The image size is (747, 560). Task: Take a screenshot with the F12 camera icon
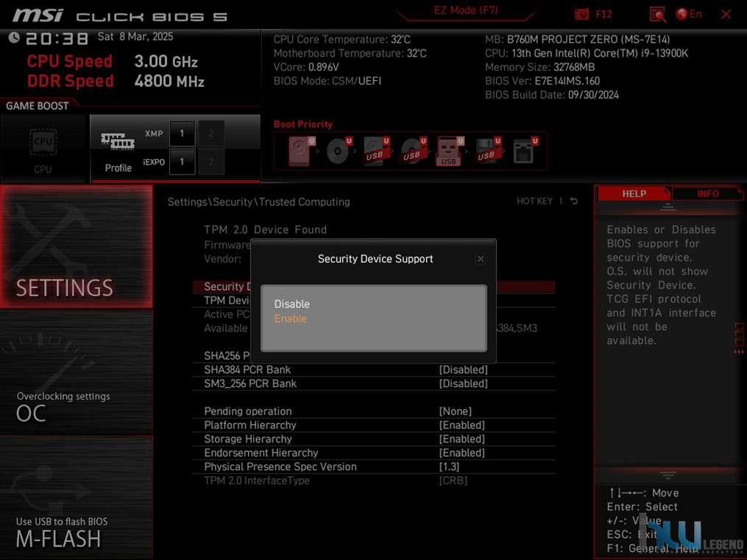point(581,14)
